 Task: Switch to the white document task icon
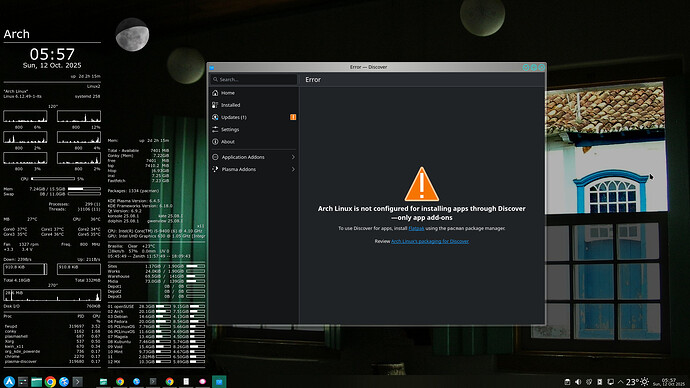coord(186,381)
